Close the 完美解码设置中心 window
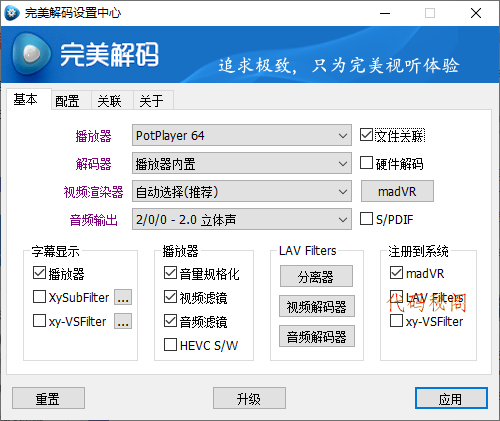Image resolution: width=500 pixels, height=421 pixels. click(x=476, y=13)
